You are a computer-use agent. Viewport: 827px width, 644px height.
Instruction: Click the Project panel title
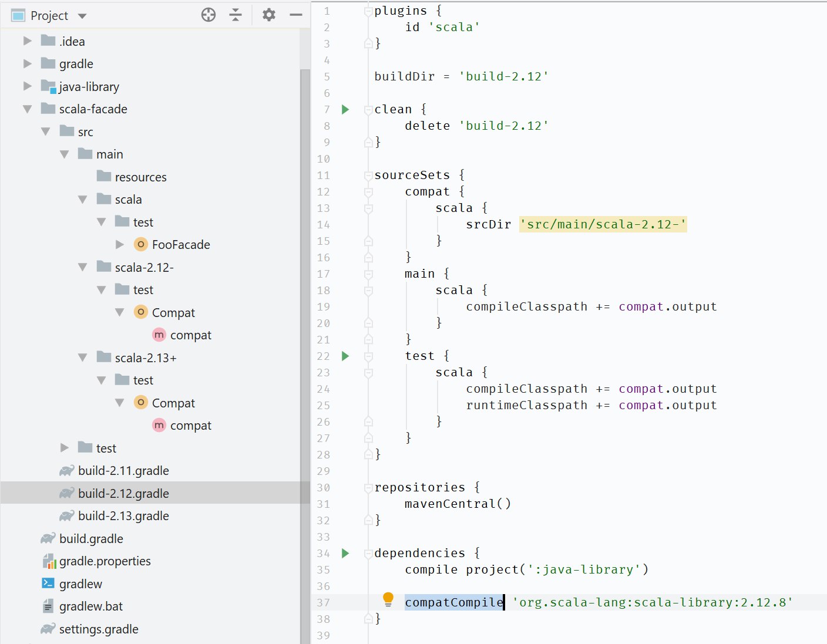coord(49,16)
